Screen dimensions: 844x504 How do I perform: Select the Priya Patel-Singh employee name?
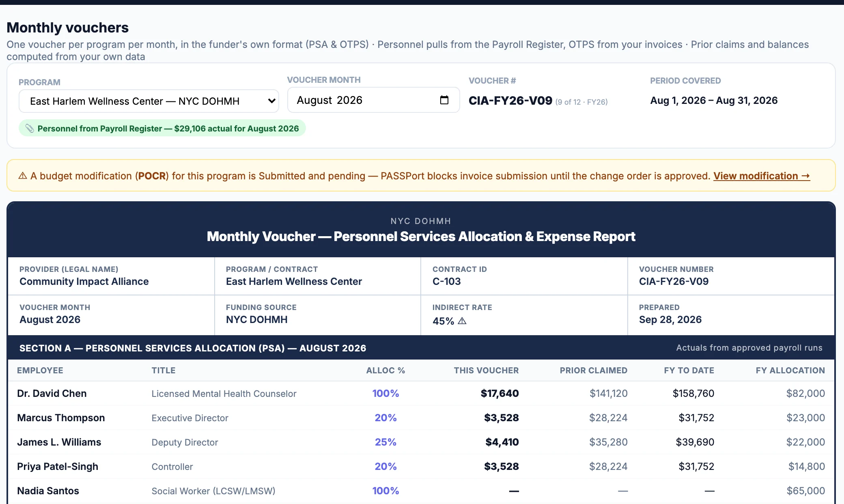[x=58, y=466]
